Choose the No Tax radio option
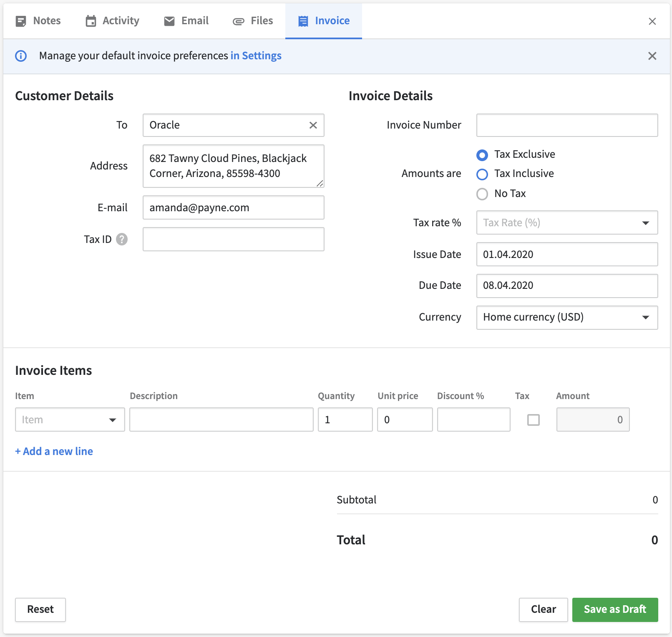672x637 pixels. pyautogui.click(x=482, y=194)
